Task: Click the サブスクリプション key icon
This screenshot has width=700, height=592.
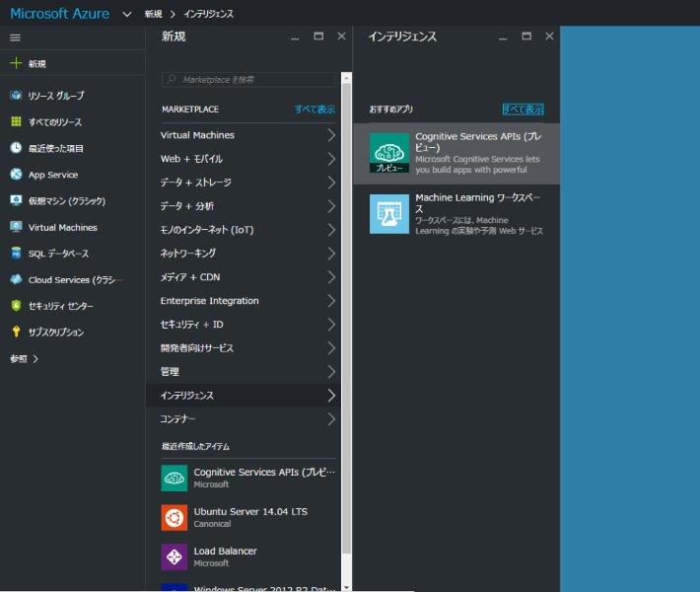Action: (x=16, y=332)
